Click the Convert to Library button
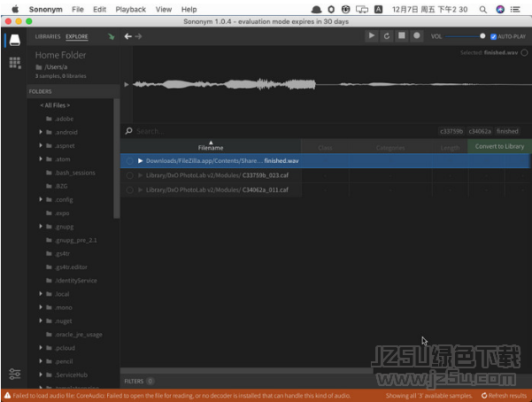 (499, 146)
